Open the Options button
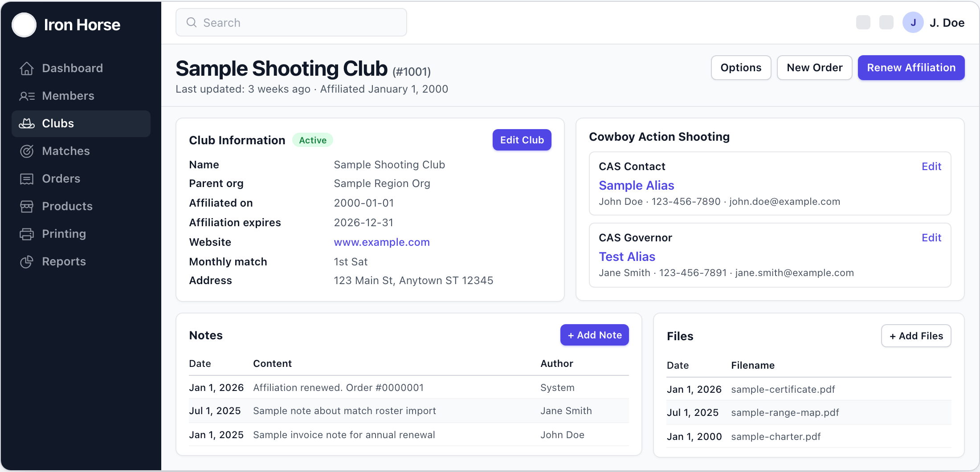Viewport: 980px width, 472px height. (741, 68)
